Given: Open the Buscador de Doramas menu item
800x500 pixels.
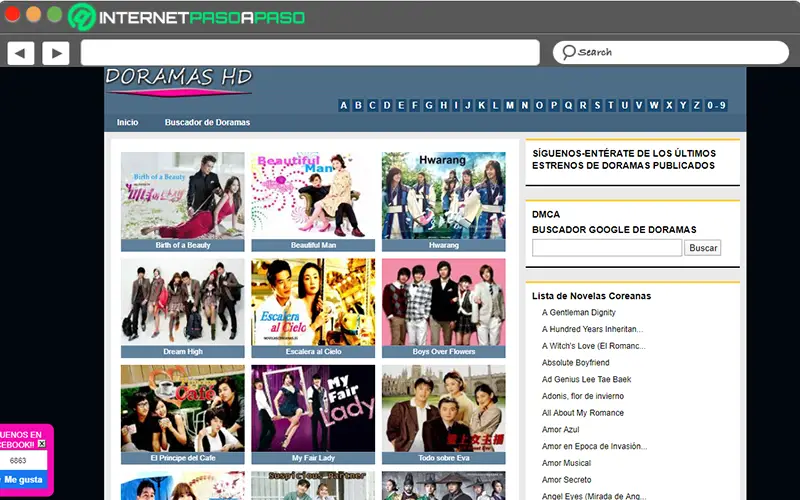Looking at the screenshot, I should pyautogui.click(x=207, y=122).
